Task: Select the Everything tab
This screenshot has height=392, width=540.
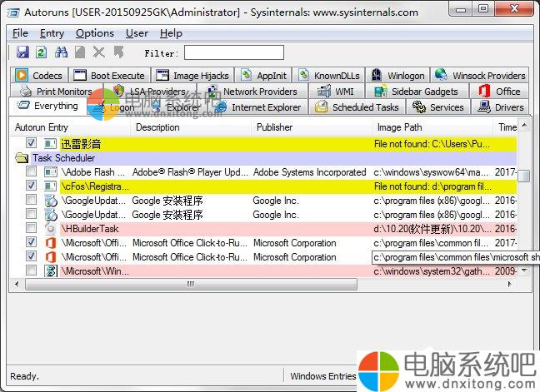Action: [47, 106]
